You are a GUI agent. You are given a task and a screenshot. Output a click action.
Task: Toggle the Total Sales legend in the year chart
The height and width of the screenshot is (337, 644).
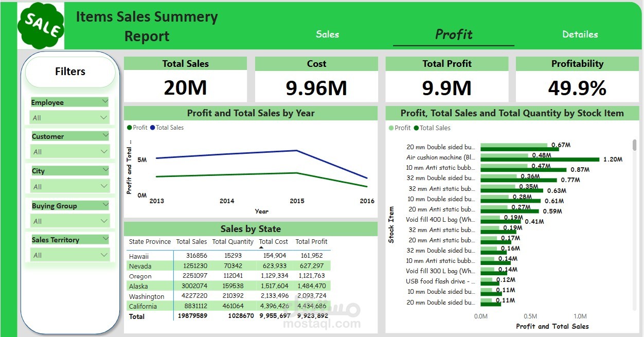coord(168,127)
